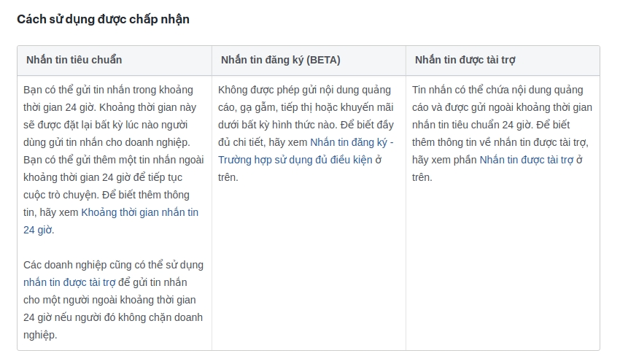Click the 'Cách sử dụng được chấp nhận' heading
Image resolution: width=620 pixels, height=364 pixels.
coord(103,20)
